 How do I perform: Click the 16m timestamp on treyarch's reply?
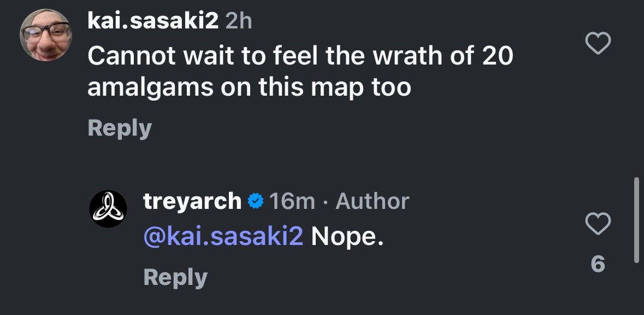(292, 202)
